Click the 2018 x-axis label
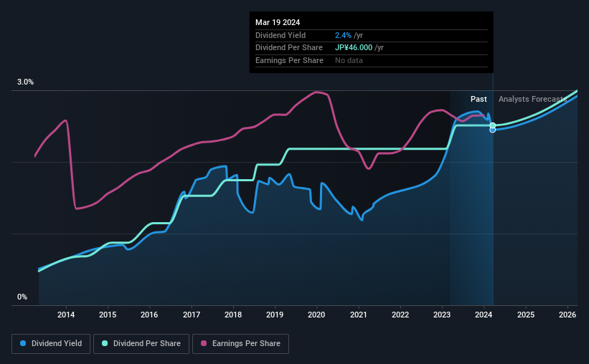 233,315
